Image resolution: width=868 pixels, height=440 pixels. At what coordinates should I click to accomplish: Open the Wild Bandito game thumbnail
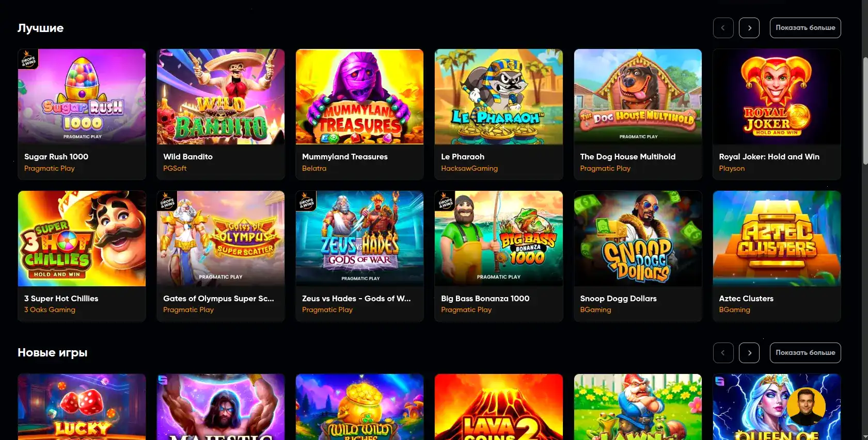pos(220,96)
